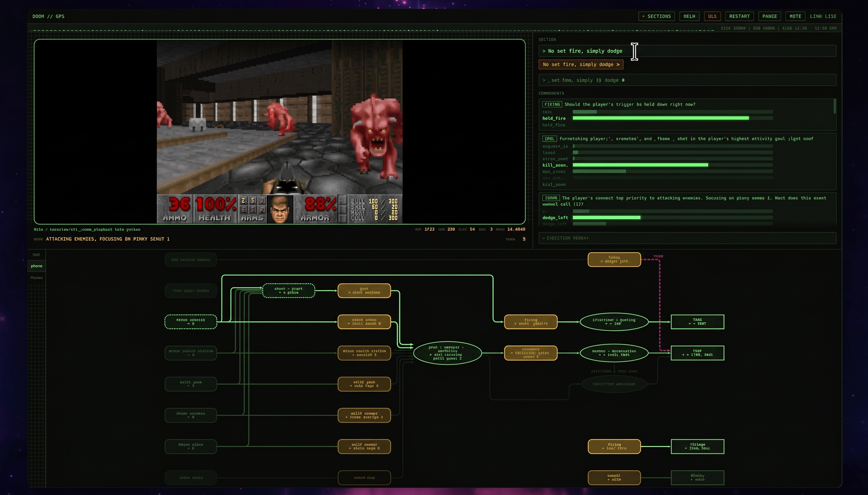Focus the 'No set fire, simply dodge' input
This screenshot has height=495, width=868.
(x=687, y=51)
